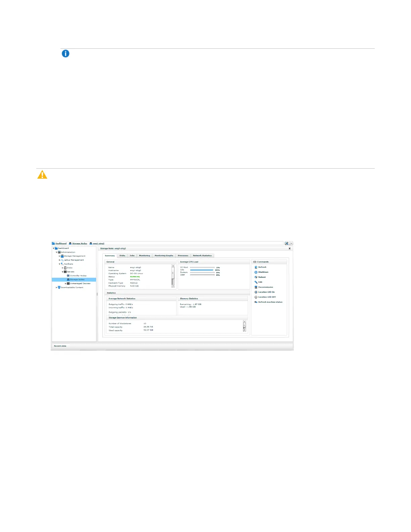Open the Jobs tab

132,256
